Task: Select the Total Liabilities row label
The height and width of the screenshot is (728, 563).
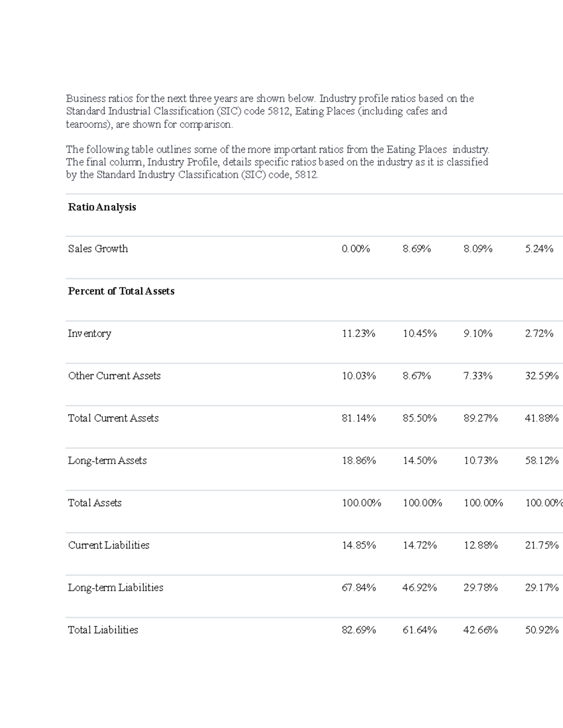Action: pos(103,630)
